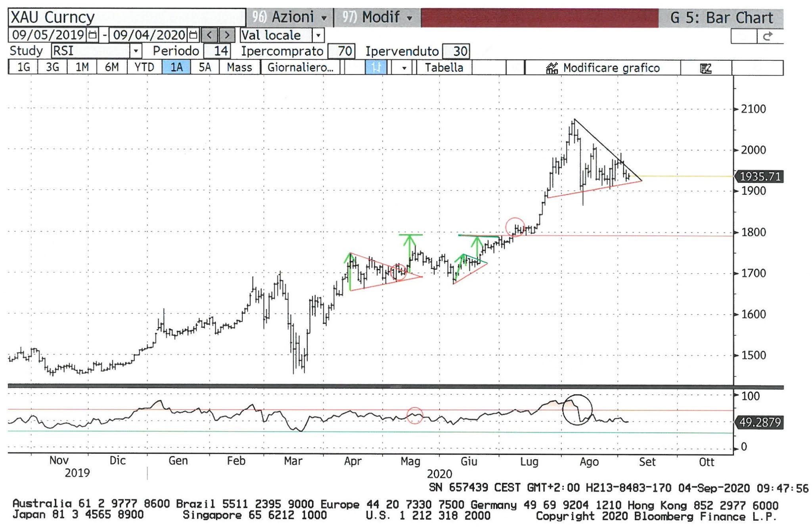This screenshot has width=812, height=527.
Task: Click the Modificare grafico chart icon
Action: [x=552, y=68]
